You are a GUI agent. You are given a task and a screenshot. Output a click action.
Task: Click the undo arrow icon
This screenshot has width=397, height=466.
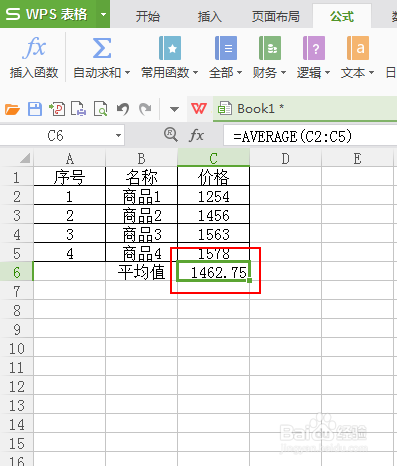click(x=123, y=109)
